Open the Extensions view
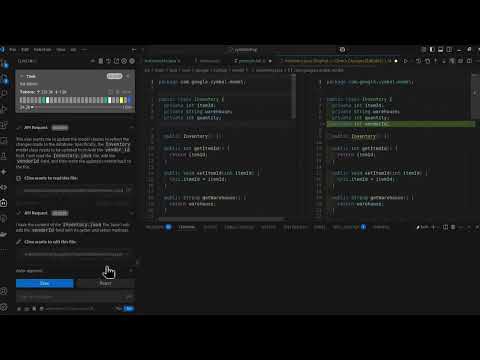The height and width of the screenshot is (360, 480). [x=4, y=125]
